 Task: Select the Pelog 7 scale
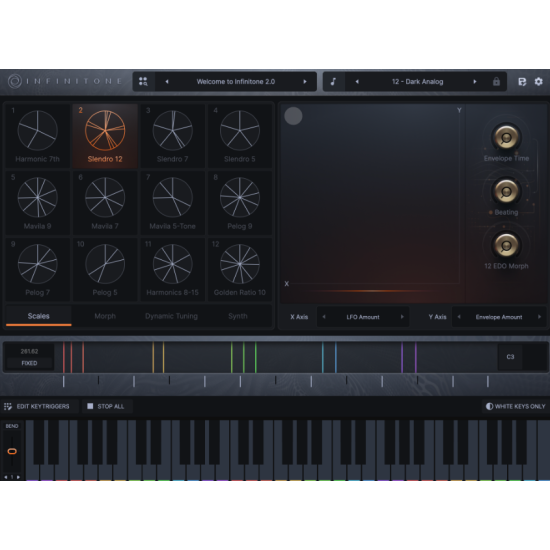pos(38,269)
